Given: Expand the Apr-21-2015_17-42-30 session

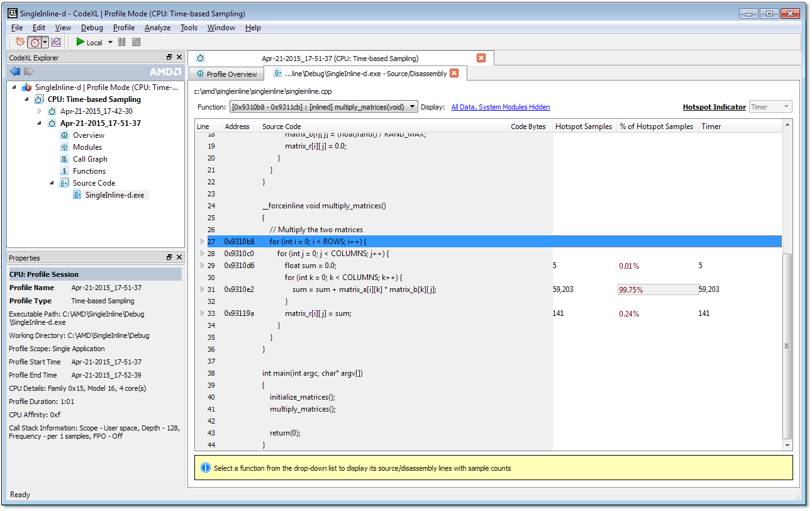Looking at the screenshot, I should [39, 111].
